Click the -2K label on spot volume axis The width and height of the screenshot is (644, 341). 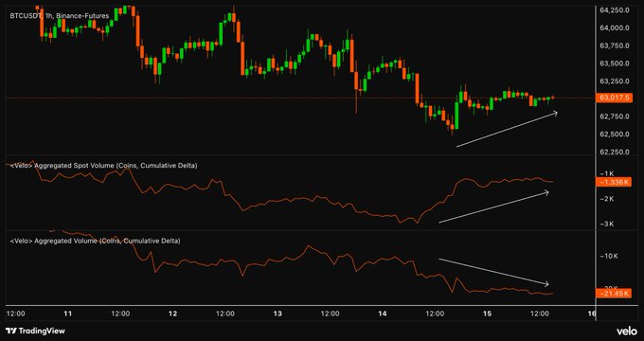pos(607,199)
